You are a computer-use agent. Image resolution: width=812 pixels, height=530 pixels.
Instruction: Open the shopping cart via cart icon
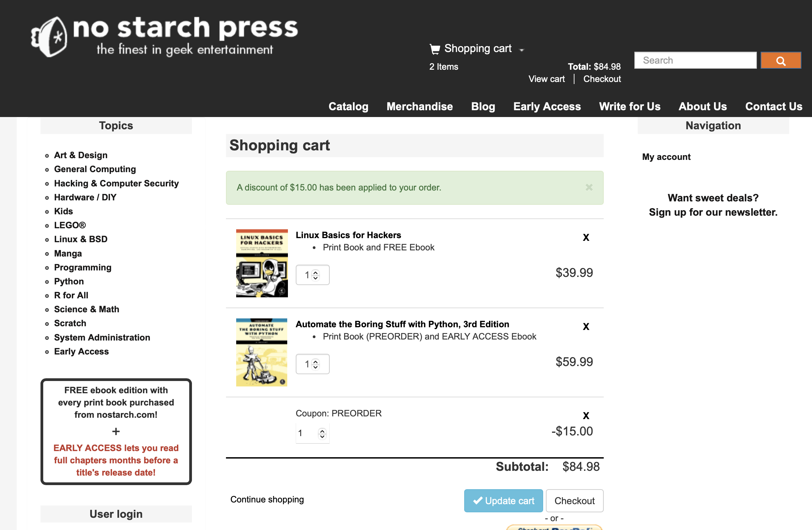click(434, 48)
